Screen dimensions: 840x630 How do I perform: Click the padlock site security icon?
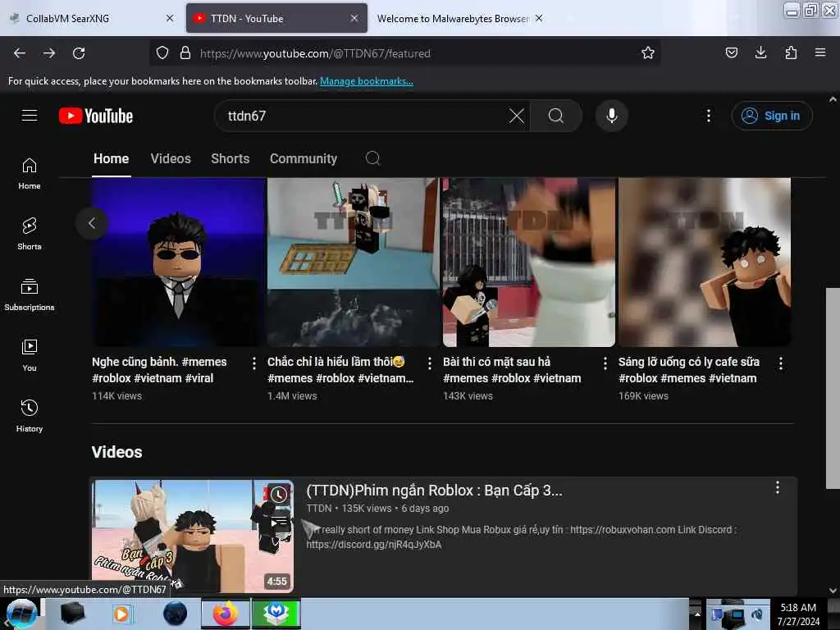click(x=185, y=52)
